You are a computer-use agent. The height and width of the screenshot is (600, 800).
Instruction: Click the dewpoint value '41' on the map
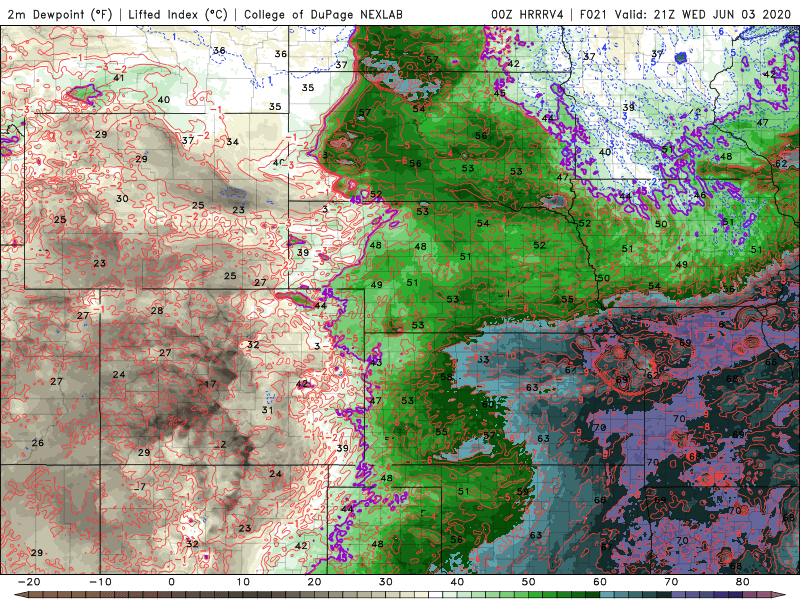pos(119,78)
